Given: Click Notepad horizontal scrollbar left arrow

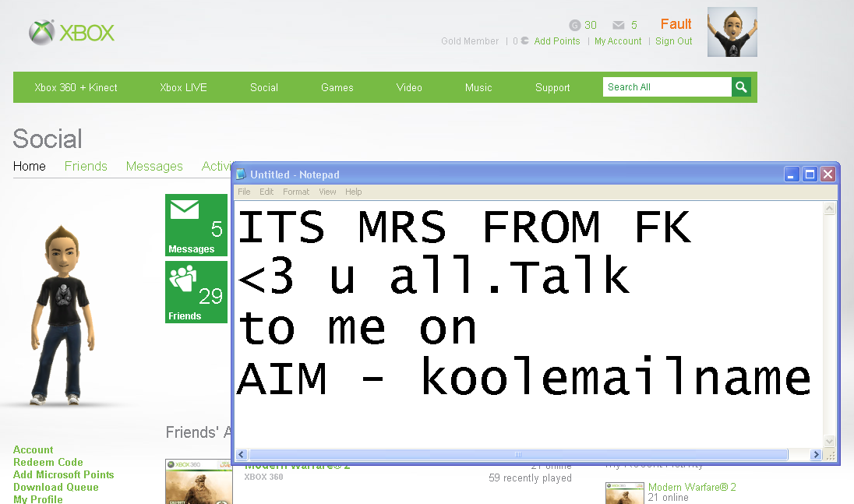Looking at the screenshot, I should (x=242, y=454).
